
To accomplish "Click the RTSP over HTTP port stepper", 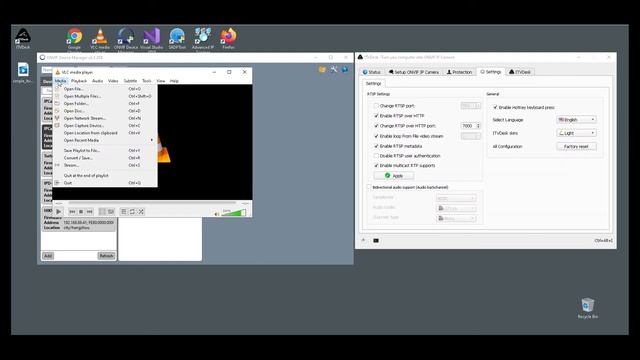I will coord(478,126).
